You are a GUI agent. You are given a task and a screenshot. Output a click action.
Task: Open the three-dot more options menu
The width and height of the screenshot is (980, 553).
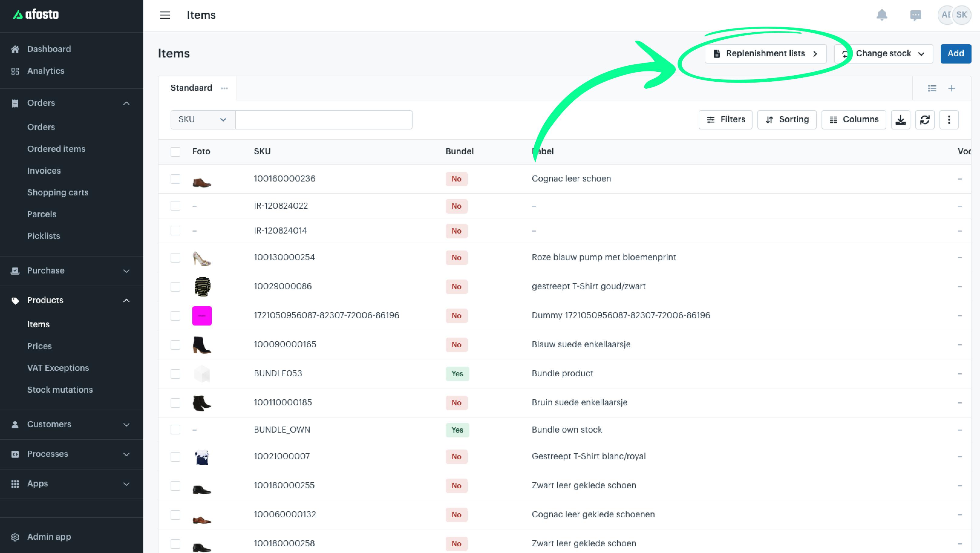point(949,120)
